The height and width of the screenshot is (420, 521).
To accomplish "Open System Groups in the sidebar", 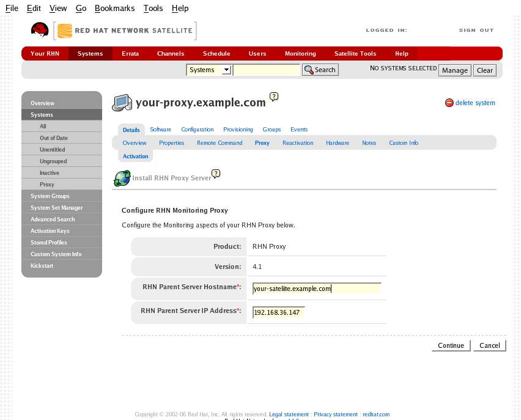I will (62, 196).
